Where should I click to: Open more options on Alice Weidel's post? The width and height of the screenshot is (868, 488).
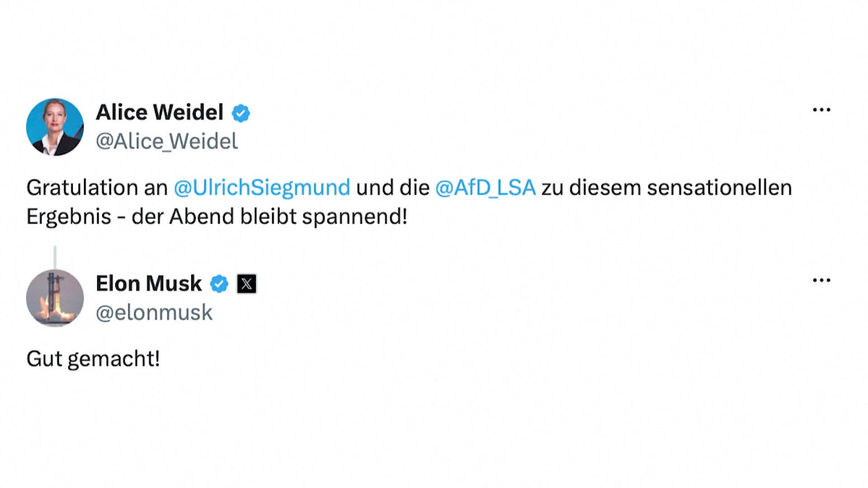[x=821, y=110]
